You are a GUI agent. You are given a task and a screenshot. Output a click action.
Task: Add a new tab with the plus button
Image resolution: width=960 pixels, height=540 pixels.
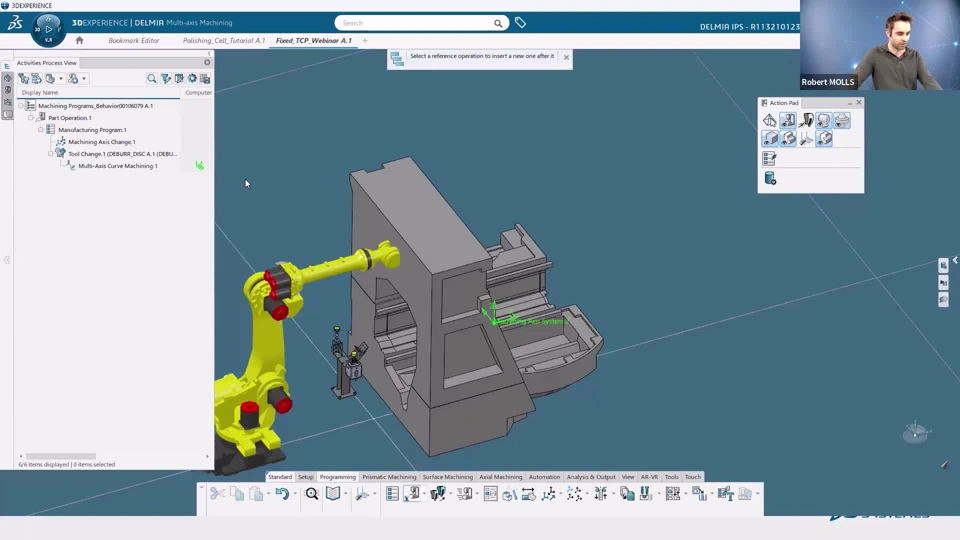click(x=365, y=40)
